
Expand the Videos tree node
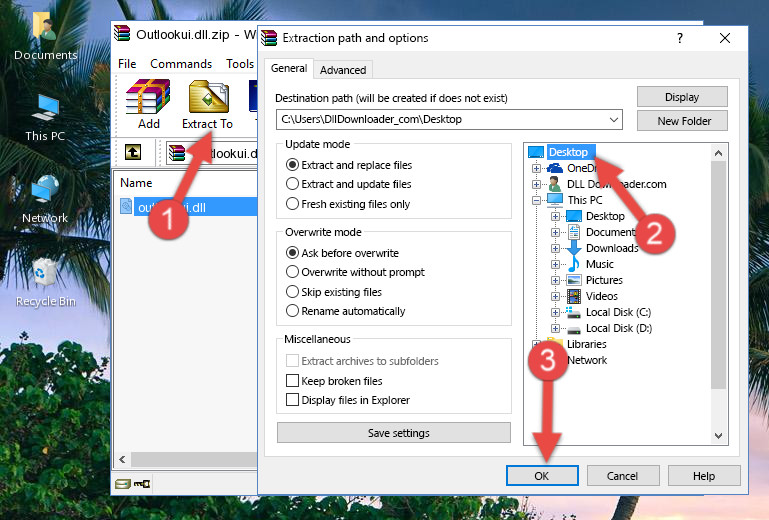point(555,296)
